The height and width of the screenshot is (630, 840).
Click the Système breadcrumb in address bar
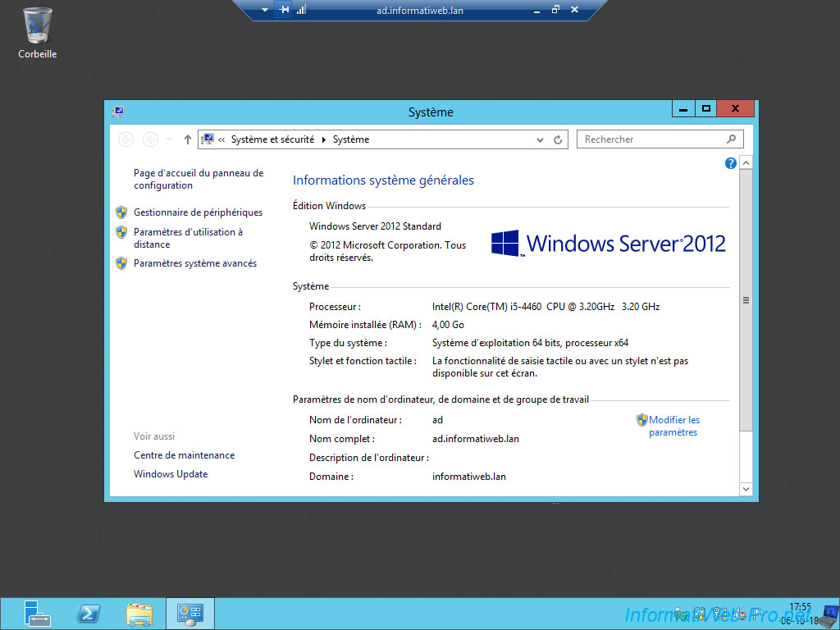351,139
